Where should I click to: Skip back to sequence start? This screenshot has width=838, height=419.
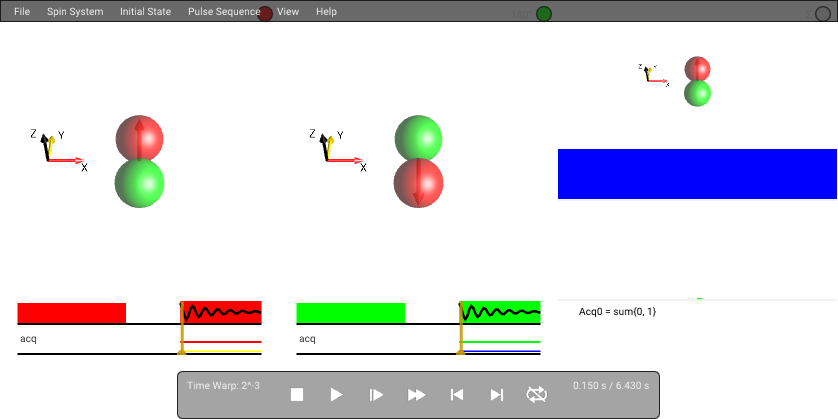pos(457,395)
